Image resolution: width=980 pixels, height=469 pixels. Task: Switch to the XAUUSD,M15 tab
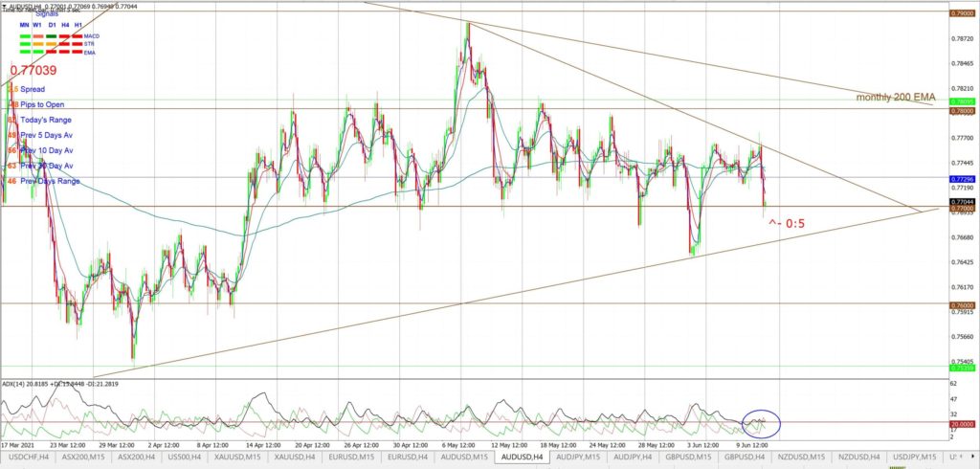coord(237,458)
